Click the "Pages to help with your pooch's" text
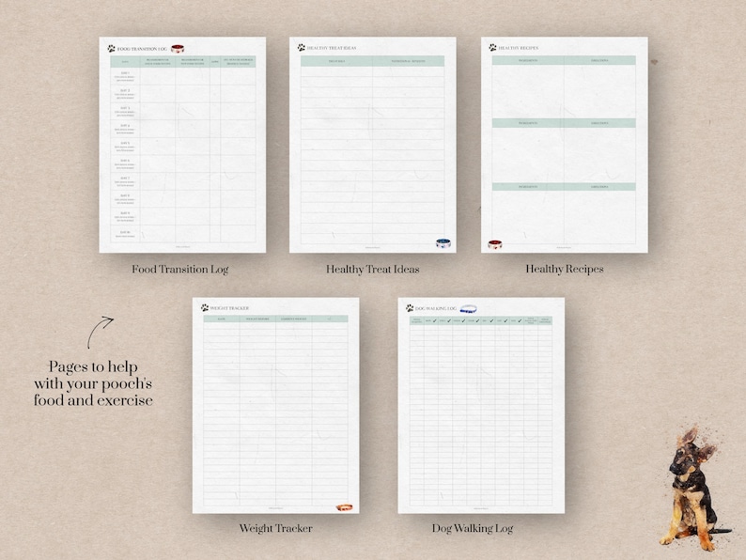Screen dimensions: 746x560 pos(93,375)
